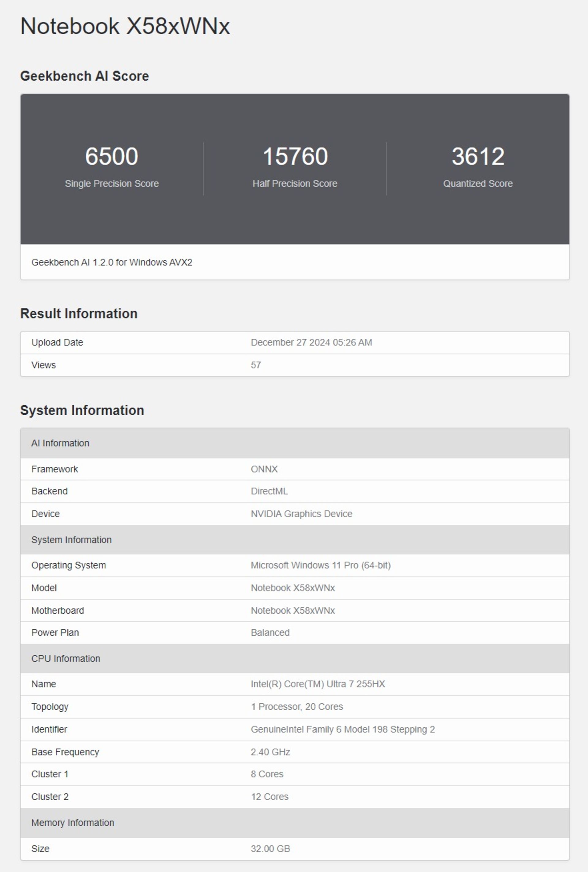Click the 3612 Quantized Score

pyautogui.click(x=478, y=156)
